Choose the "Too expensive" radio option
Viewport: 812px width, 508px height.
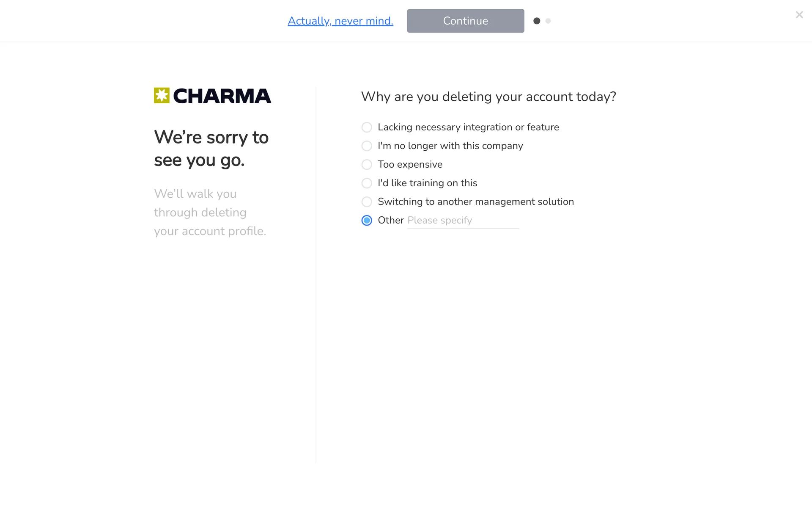pyautogui.click(x=367, y=165)
